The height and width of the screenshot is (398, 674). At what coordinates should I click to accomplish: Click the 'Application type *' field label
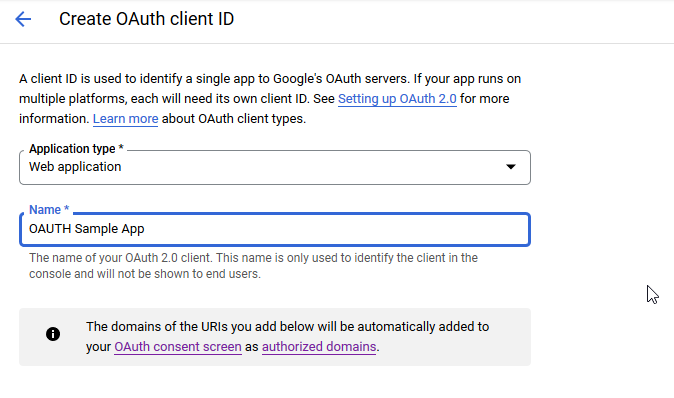coord(76,149)
